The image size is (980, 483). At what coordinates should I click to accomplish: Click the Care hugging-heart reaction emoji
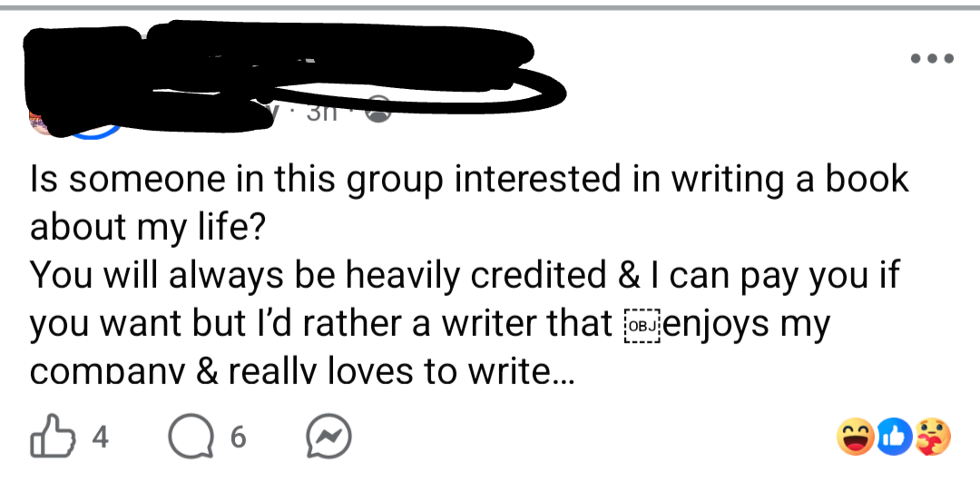932,438
